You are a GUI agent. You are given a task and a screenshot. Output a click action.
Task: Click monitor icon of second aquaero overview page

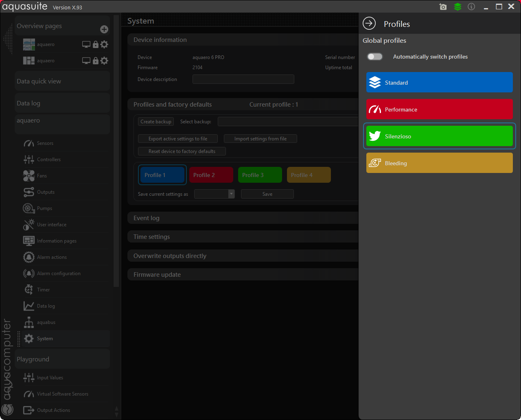[x=86, y=61]
